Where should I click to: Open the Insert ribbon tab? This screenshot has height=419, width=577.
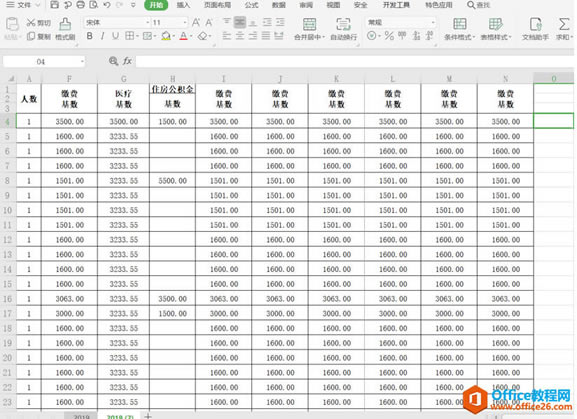(183, 5)
